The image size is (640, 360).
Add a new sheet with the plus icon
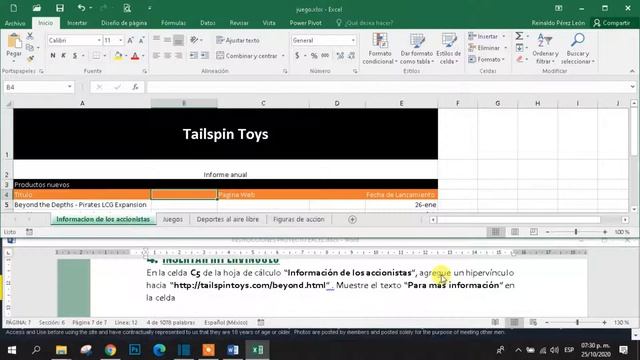tap(352, 220)
